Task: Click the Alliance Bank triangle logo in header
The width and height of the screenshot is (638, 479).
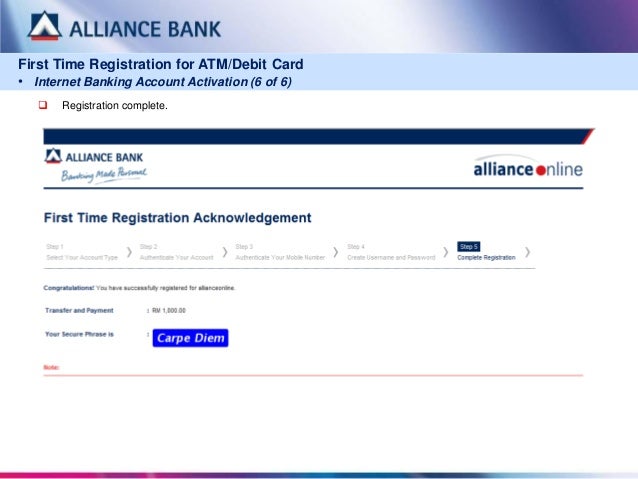Action: pyautogui.click(x=45, y=26)
